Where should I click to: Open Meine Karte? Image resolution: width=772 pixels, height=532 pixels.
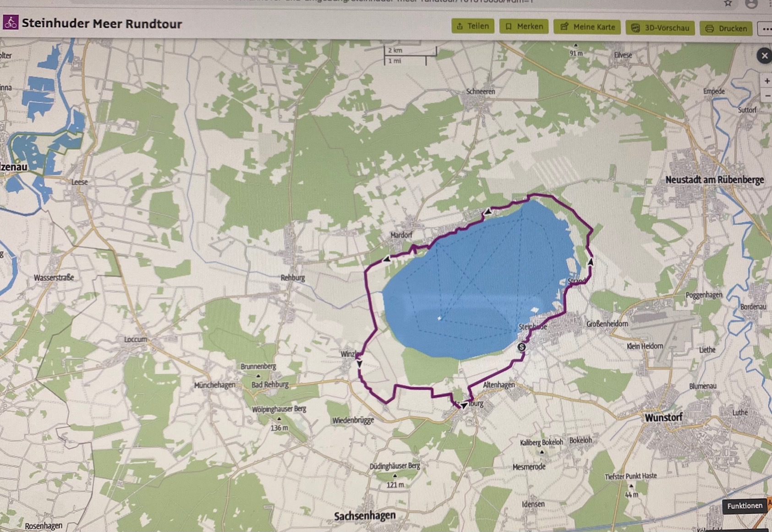[x=587, y=27]
